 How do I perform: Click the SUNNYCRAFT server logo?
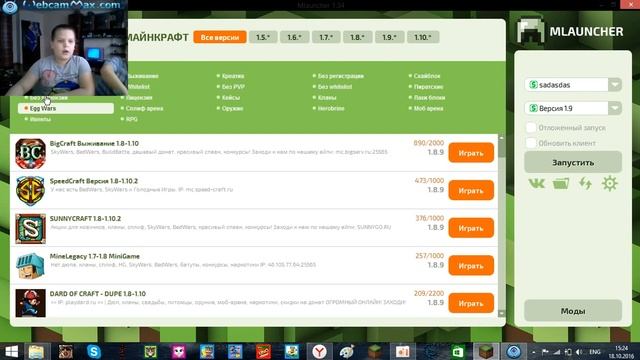coord(30,229)
